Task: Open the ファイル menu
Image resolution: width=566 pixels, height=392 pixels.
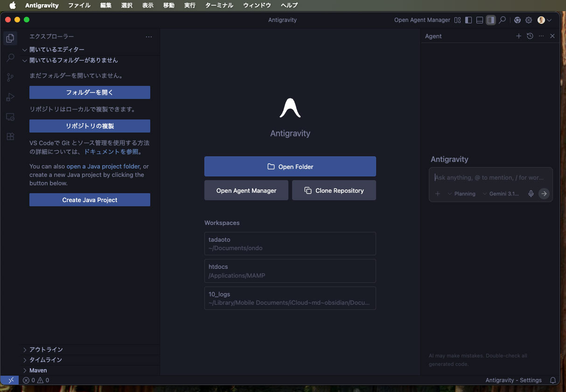Action: 79,6
